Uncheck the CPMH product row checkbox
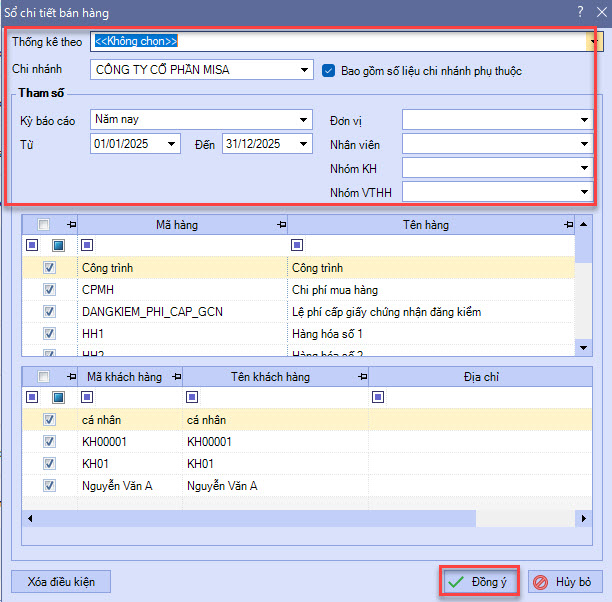This screenshot has height=602, width=612. coord(49,290)
